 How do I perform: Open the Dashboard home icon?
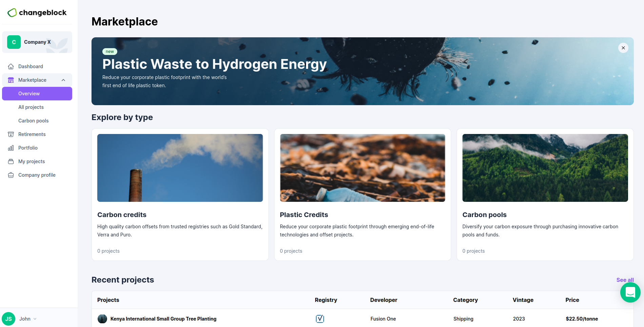click(11, 66)
